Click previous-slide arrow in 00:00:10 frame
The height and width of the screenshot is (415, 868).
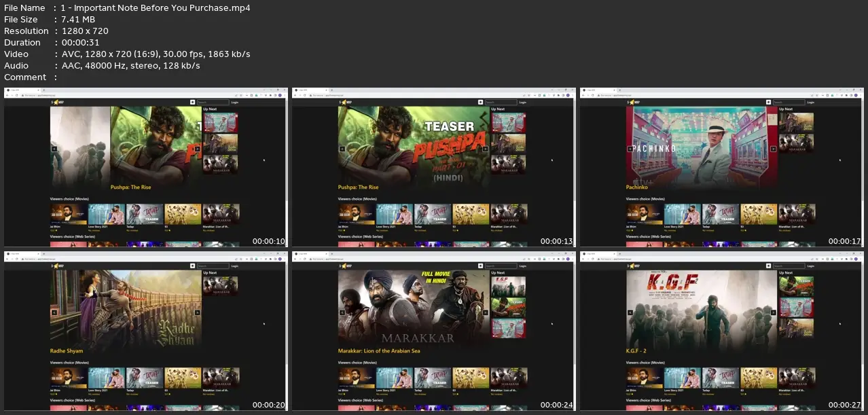tap(54, 149)
